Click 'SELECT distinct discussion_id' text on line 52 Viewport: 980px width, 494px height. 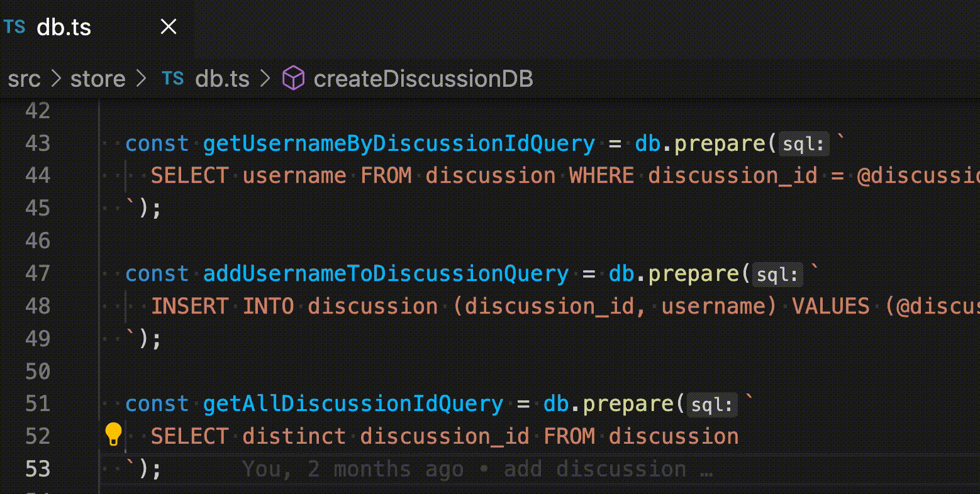point(340,436)
